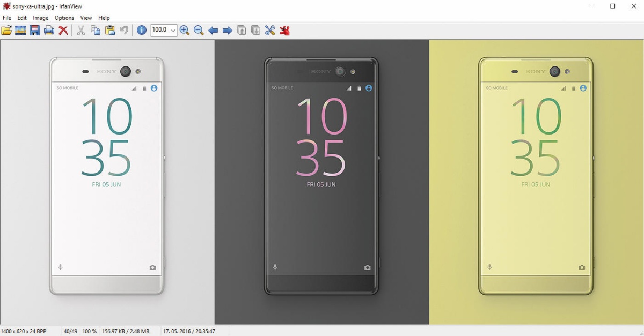
Task: Click the "156.97 KB / 2.48 MB" status entry
Action: point(126,331)
